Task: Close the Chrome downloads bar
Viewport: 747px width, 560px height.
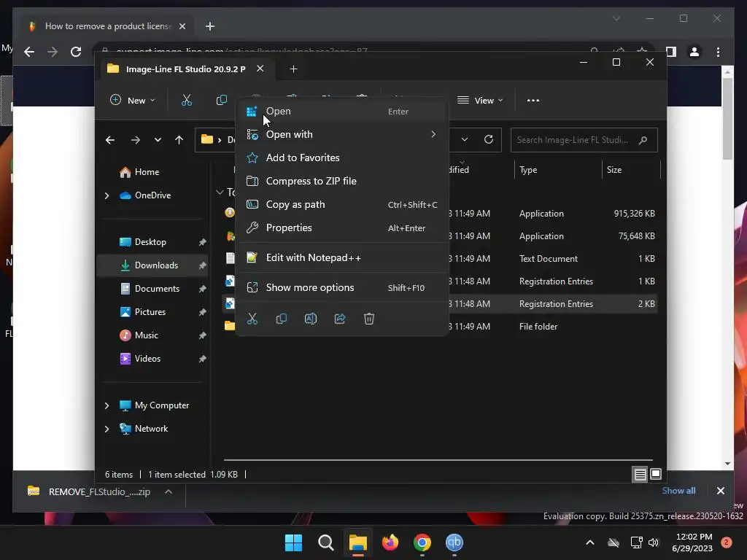Action: pos(720,491)
